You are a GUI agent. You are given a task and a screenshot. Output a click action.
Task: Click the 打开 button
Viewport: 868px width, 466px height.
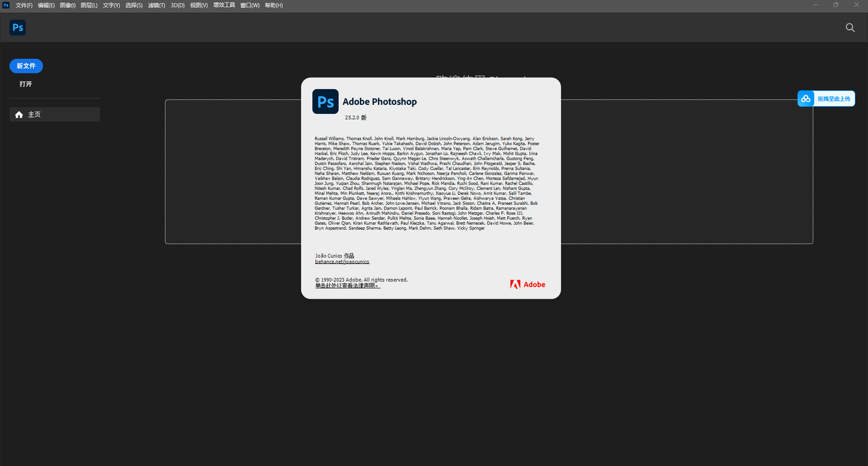click(x=26, y=84)
